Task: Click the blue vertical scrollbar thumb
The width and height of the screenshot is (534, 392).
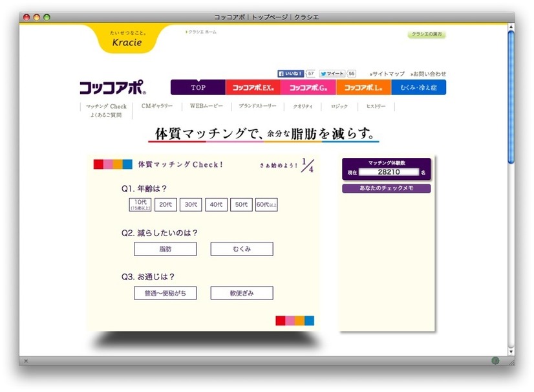Action: coord(511,97)
